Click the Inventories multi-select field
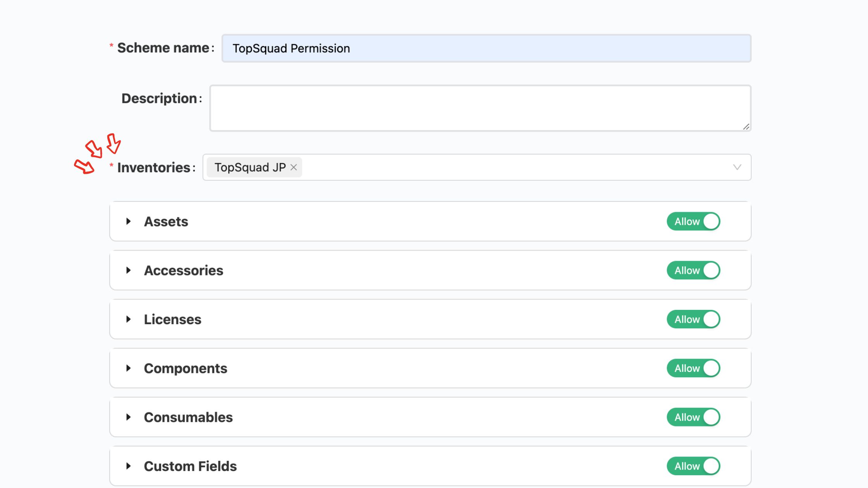This screenshot has width=868, height=488. coord(504,167)
